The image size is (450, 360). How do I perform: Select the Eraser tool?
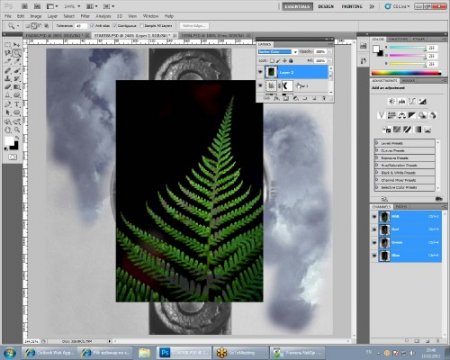pos(8,87)
